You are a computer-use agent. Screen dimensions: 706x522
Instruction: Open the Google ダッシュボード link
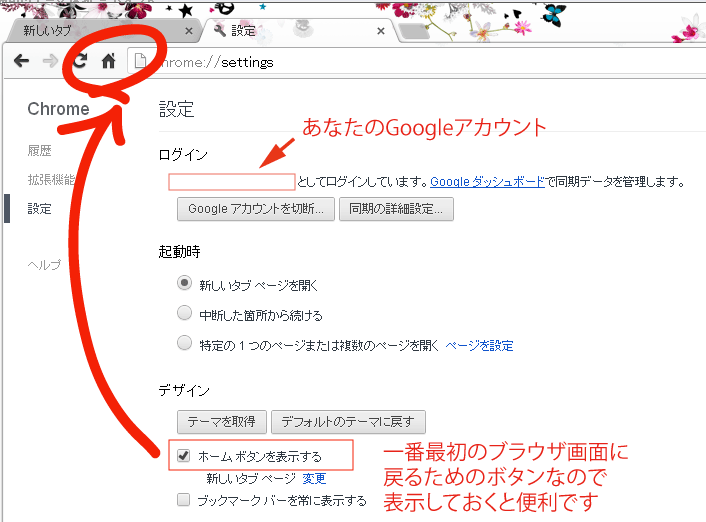[x=487, y=182]
